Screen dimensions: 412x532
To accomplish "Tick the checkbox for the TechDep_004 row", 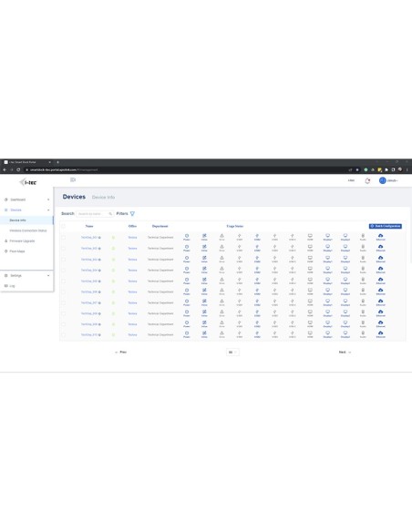I will 64,270.
